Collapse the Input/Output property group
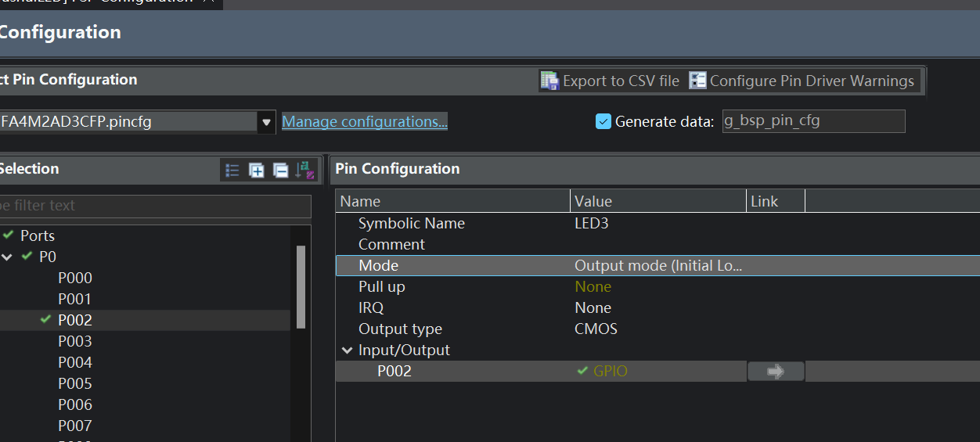 (x=347, y=350)
